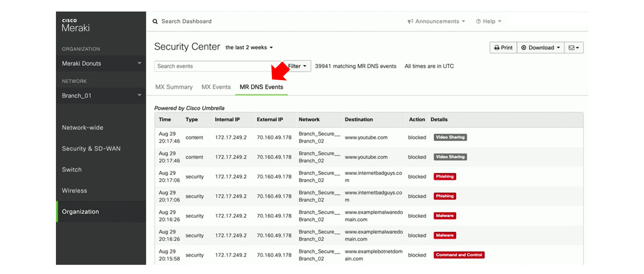Image resolution: width=644 pixels, height=274 pixels.
Task: Click the 'Aug 29 20:15:58' timestamp
Action: 169,255
